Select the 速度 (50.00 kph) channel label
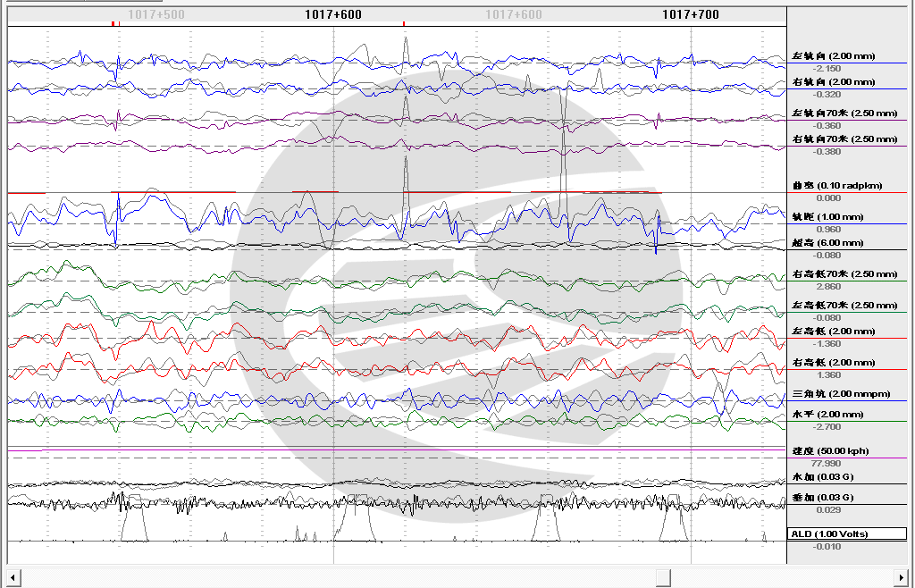 pyautogui.click(x=830, y=451)
